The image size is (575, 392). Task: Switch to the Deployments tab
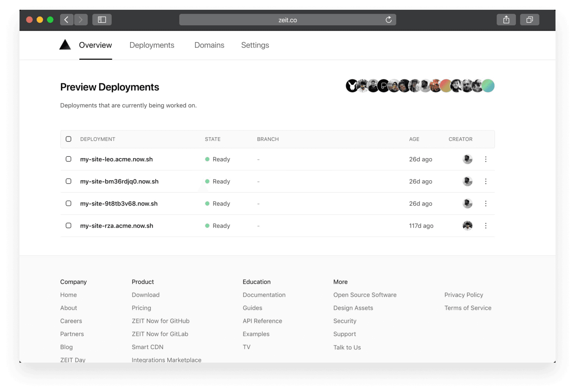coord(152,45)
